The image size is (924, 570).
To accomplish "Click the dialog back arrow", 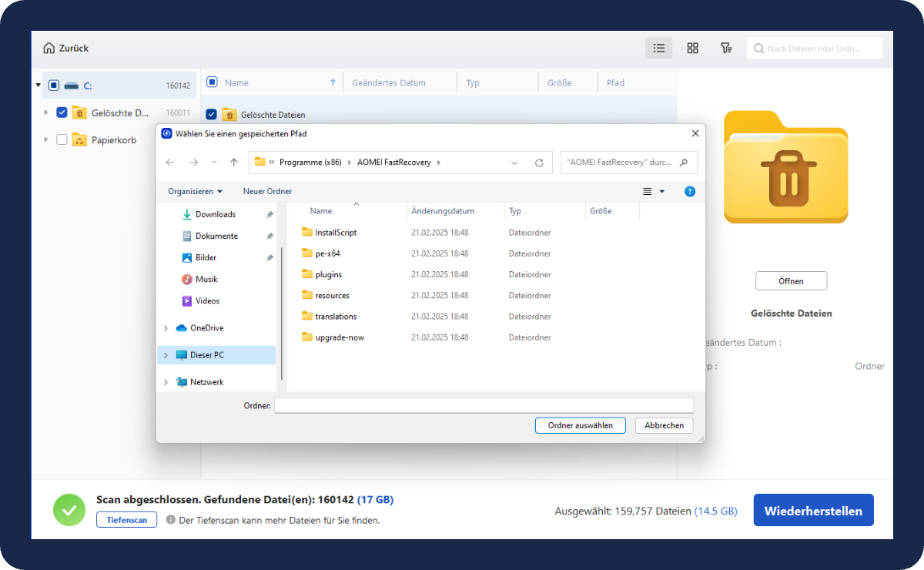I will point(170,163).
